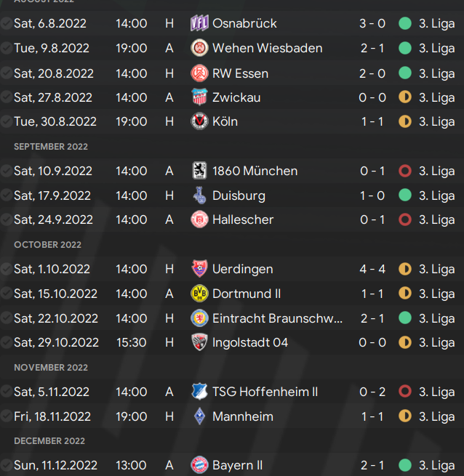Click the DECEMBER 2022 month header
This screenshot has height=476, width=464.
pos(49,441)
